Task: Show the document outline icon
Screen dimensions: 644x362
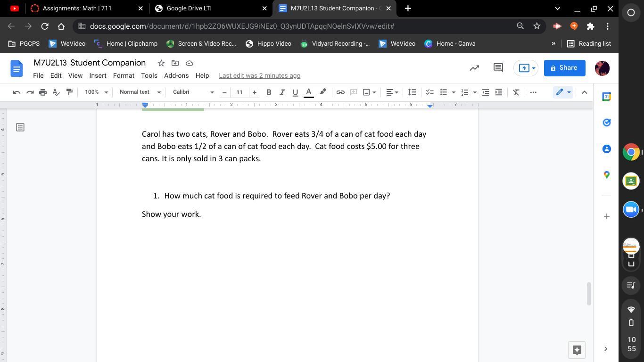Action: (20, 127)
